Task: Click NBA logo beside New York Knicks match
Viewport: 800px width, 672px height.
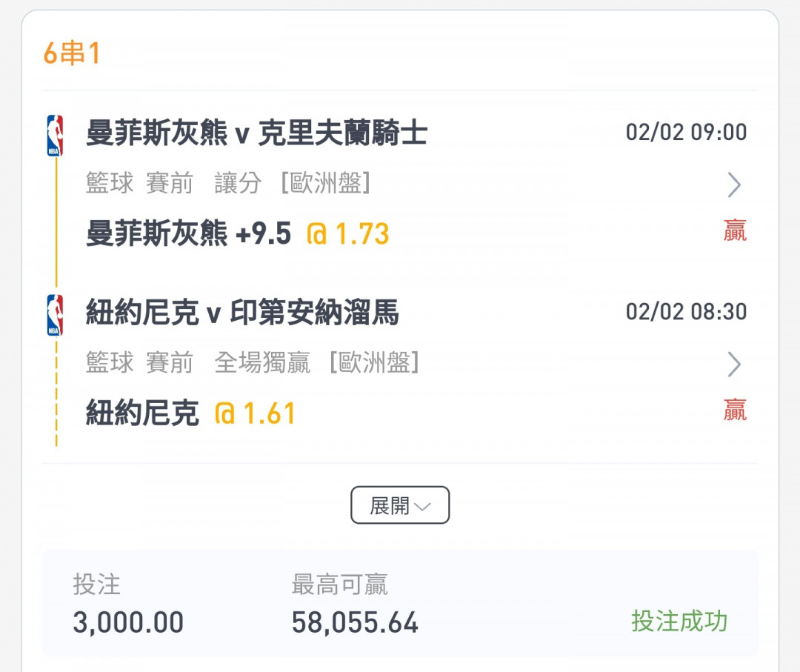Action: (55, 315)
